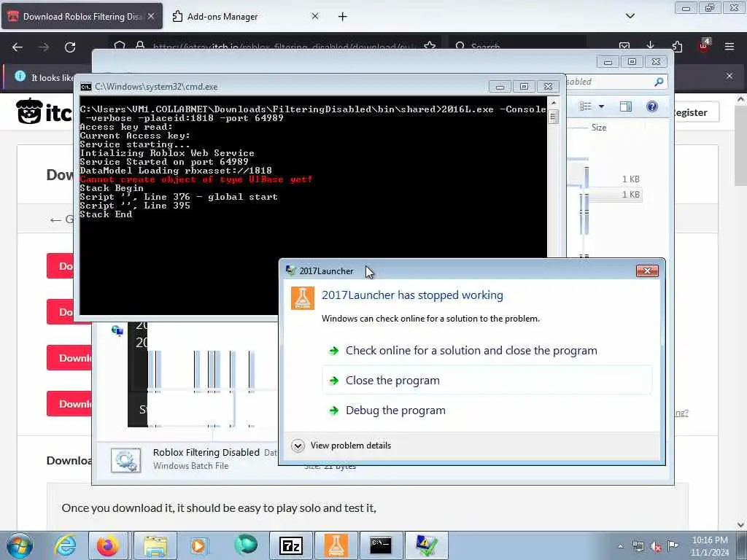The width and height of the screenshot is (747, 560).
Task: Dismiss the Firefox notification bar
Action: 729,76
